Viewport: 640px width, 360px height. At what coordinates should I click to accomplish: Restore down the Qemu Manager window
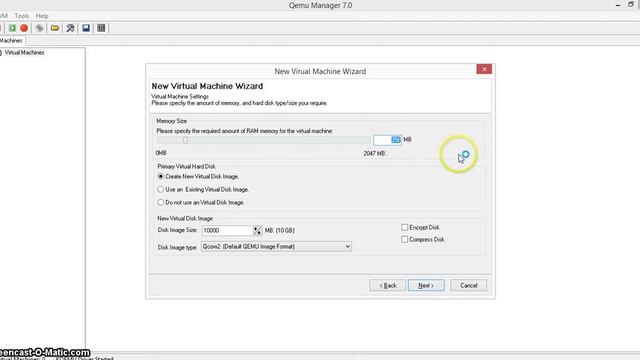631,5
